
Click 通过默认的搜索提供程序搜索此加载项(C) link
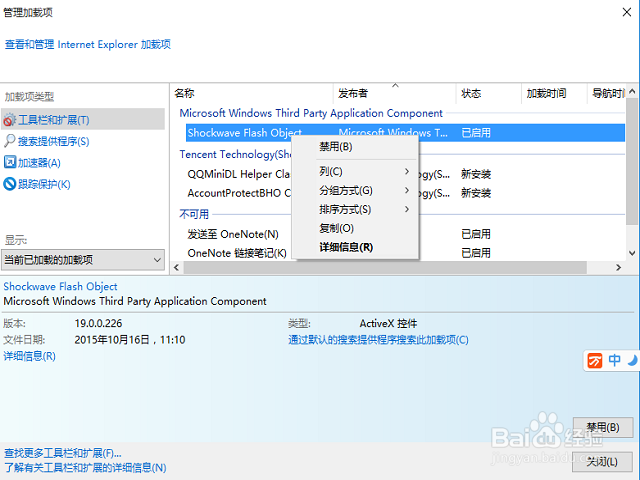coord(378,340)
